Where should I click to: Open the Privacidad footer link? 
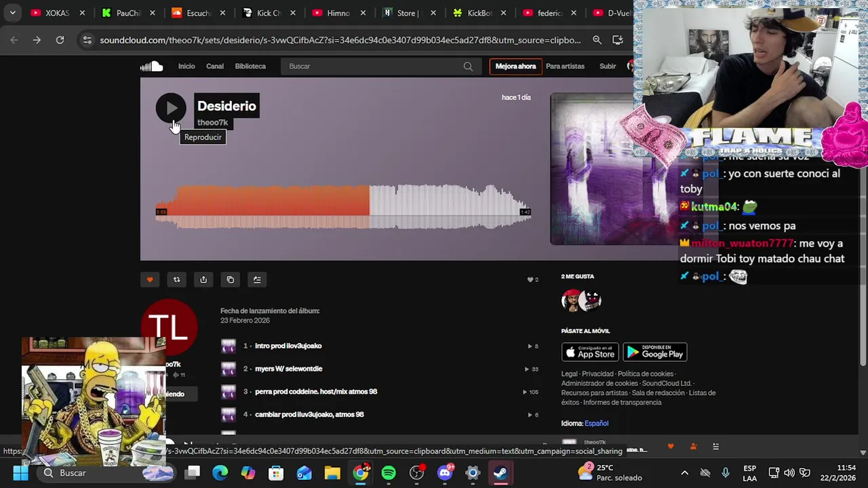pyautogui.click(x=597, y=374)
